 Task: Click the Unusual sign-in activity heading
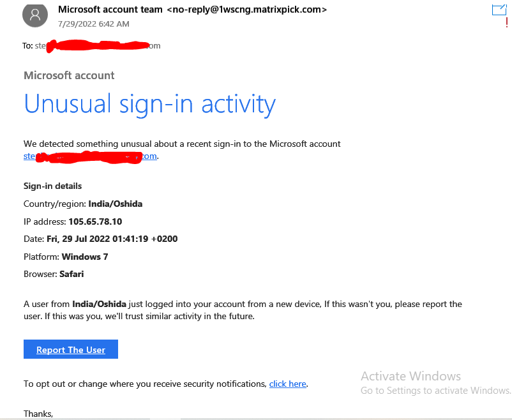pyautogui.click(x=149, y=103)
